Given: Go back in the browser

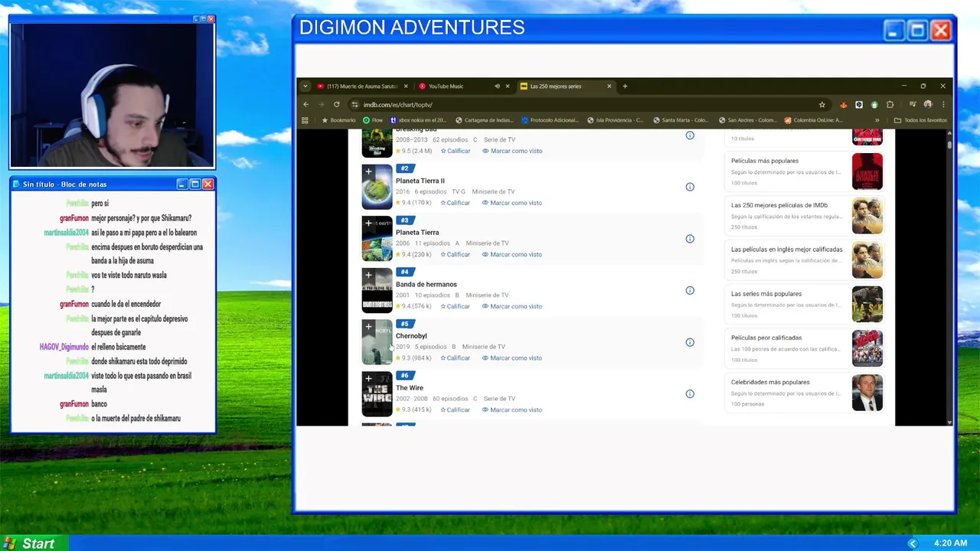Looking at the screenshot, I should click(x=306, y=104).
